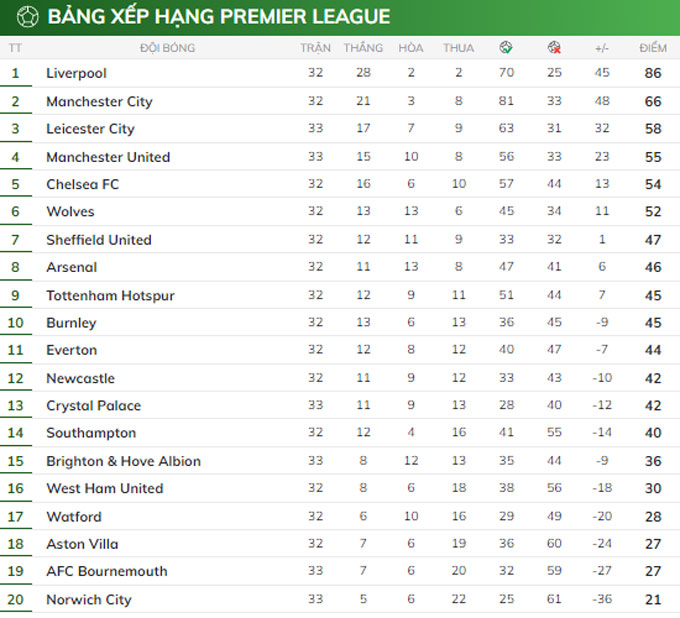The width and height of the screenshot is (680, 618).
Task: Select Leicester City in the table
Action: tap(90, 129)
